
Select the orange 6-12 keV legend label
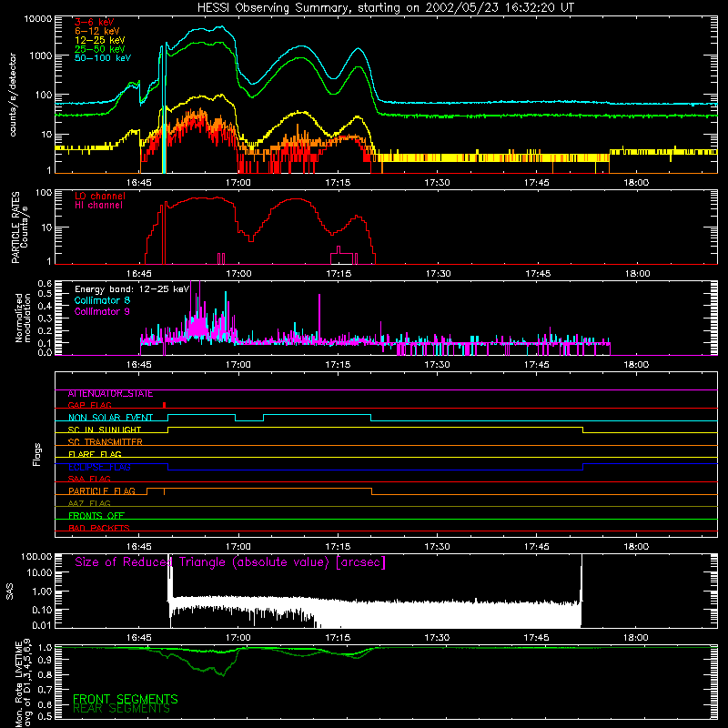pos(97,31)
